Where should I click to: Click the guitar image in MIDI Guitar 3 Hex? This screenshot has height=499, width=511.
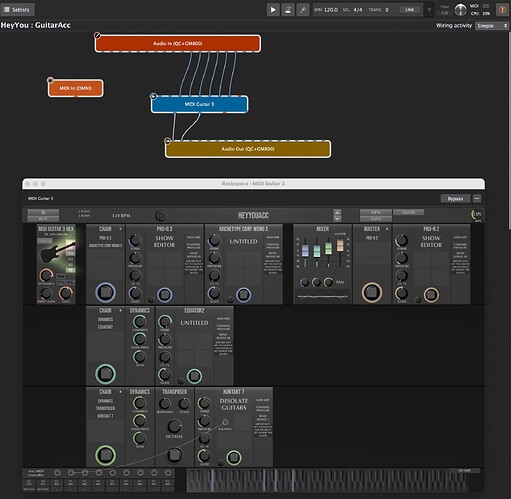(x=57, y=251)
